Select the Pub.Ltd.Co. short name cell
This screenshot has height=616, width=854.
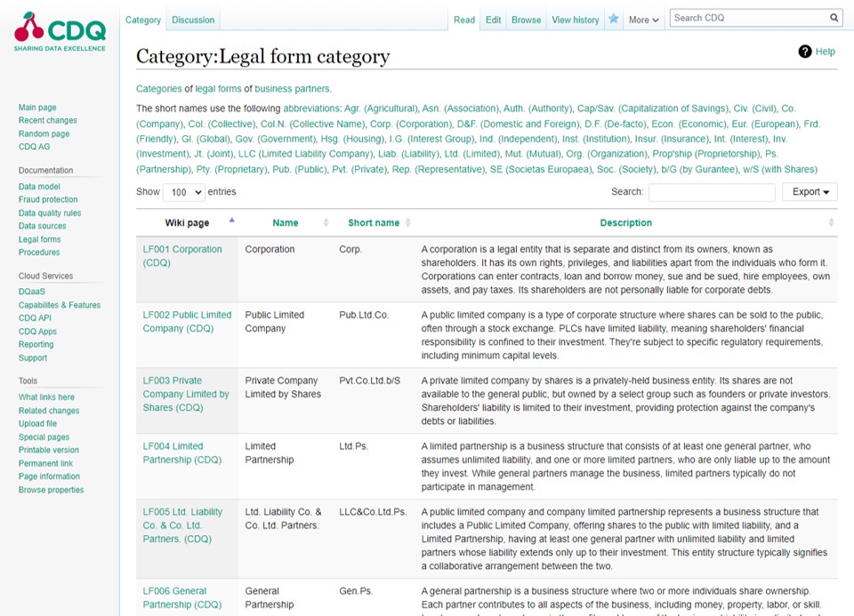pos(364,315)
